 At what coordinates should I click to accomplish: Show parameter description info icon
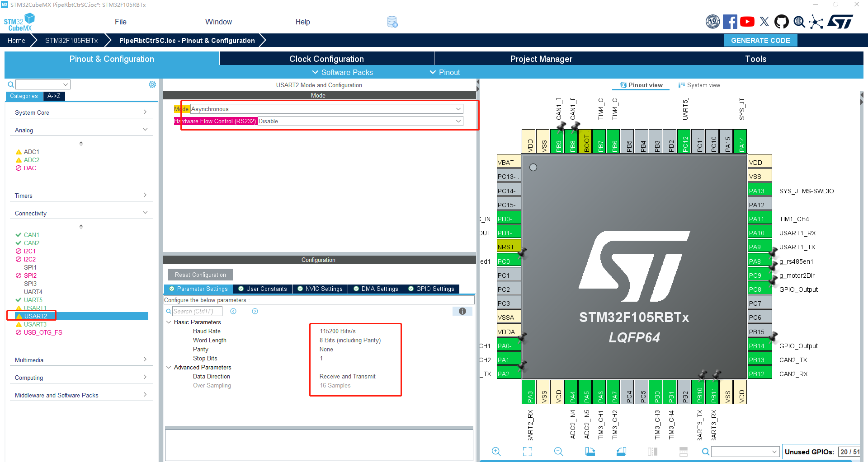[x=462, y=311]
